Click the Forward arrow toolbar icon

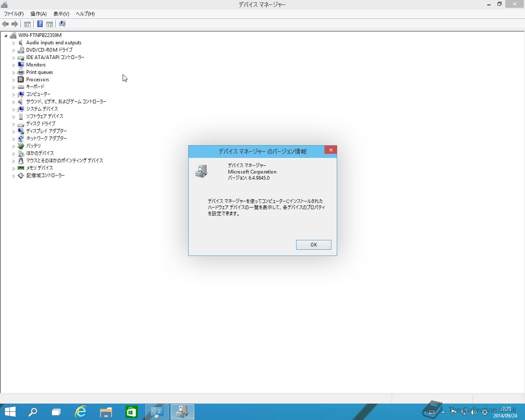coord(15,24)
